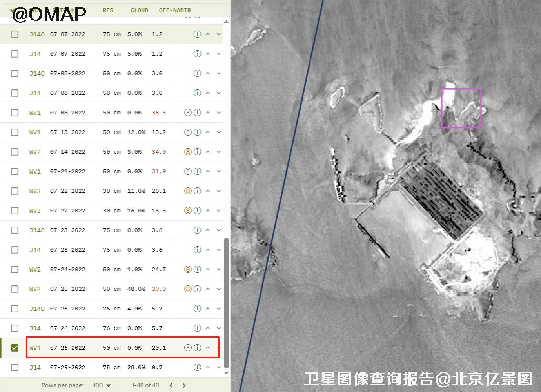This screenshot has width=541, height=392.
Task: Show info for J140 07-23-2022 row
Action: pos(197,230)
